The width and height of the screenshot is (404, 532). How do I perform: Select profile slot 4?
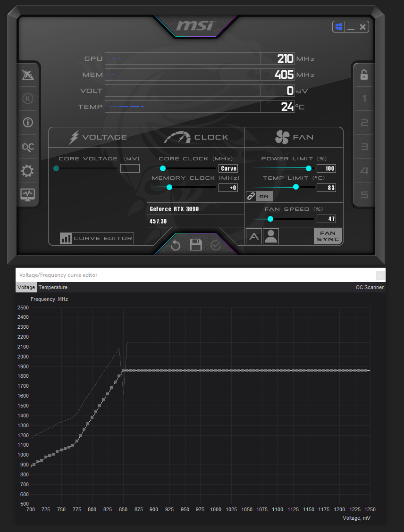click(364, 171)
